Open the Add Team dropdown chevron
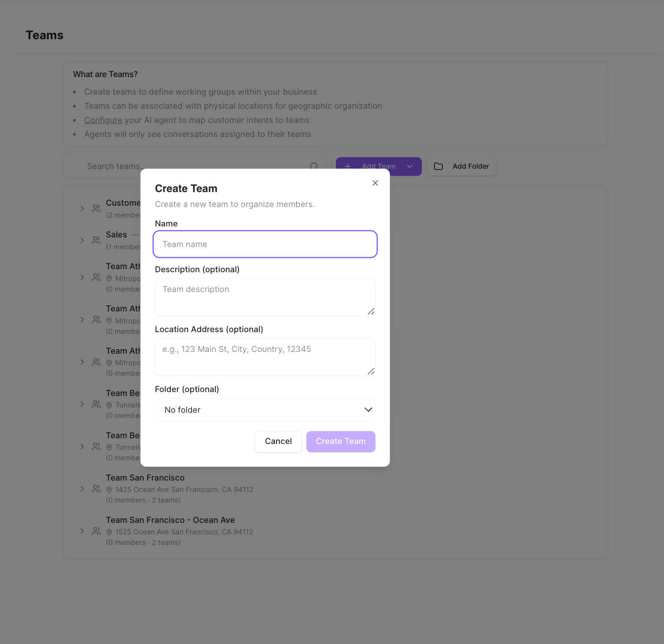 coord(410,167)
